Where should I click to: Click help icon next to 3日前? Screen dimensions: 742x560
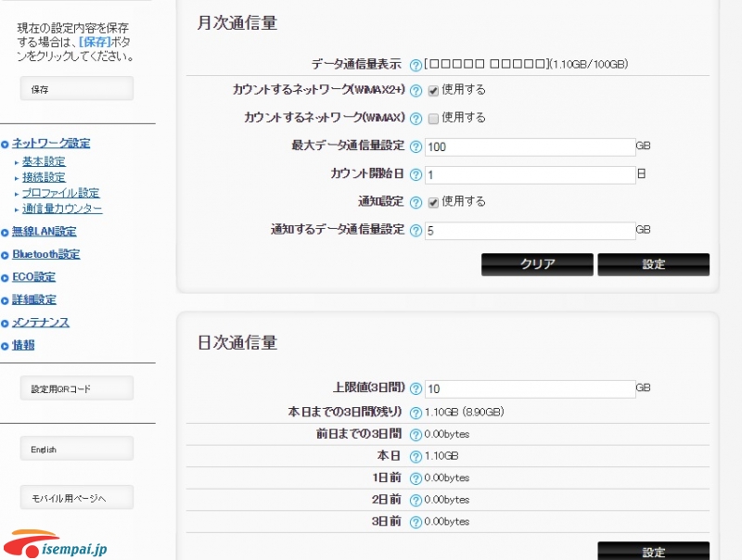(416, 523)
